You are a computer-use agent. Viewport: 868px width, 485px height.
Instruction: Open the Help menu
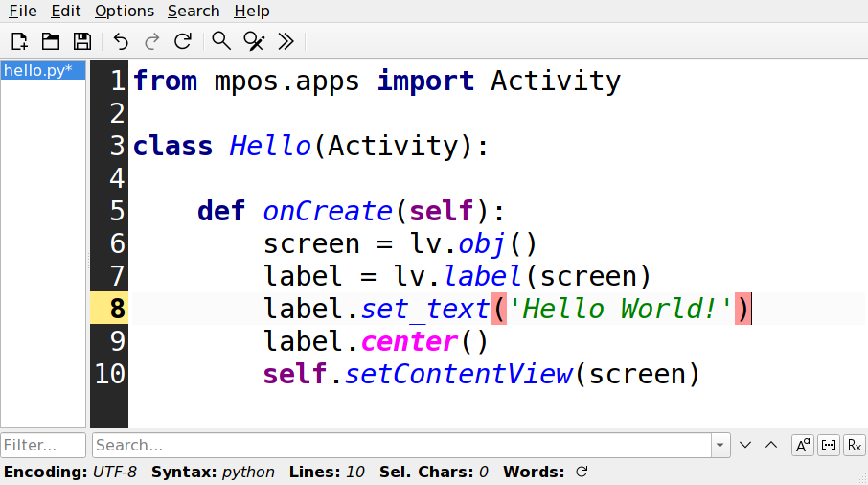(252, 12)
